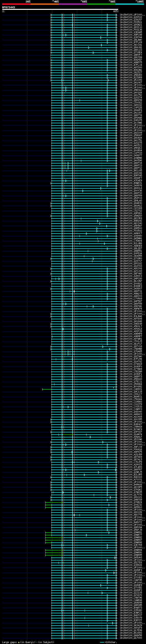Select the UniRef100_Q1AN74 label
Image resolution: width=146 pixels, height=644 pixels.
131,435
